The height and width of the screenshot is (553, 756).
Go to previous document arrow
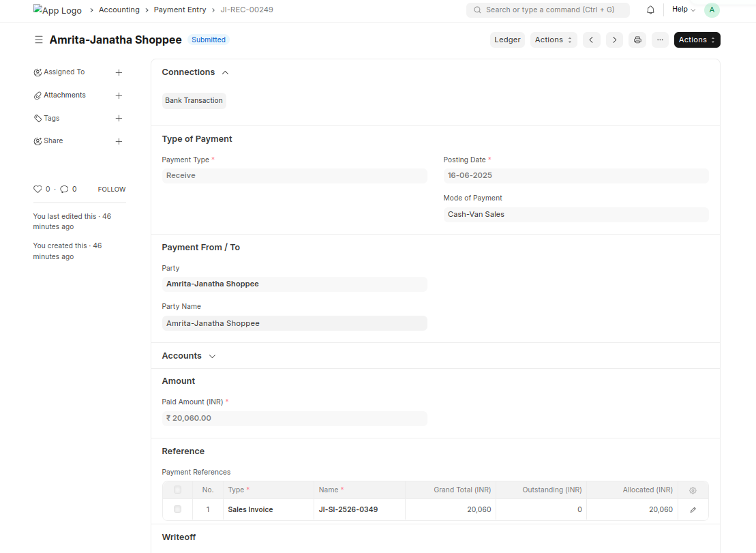point(591,40)
